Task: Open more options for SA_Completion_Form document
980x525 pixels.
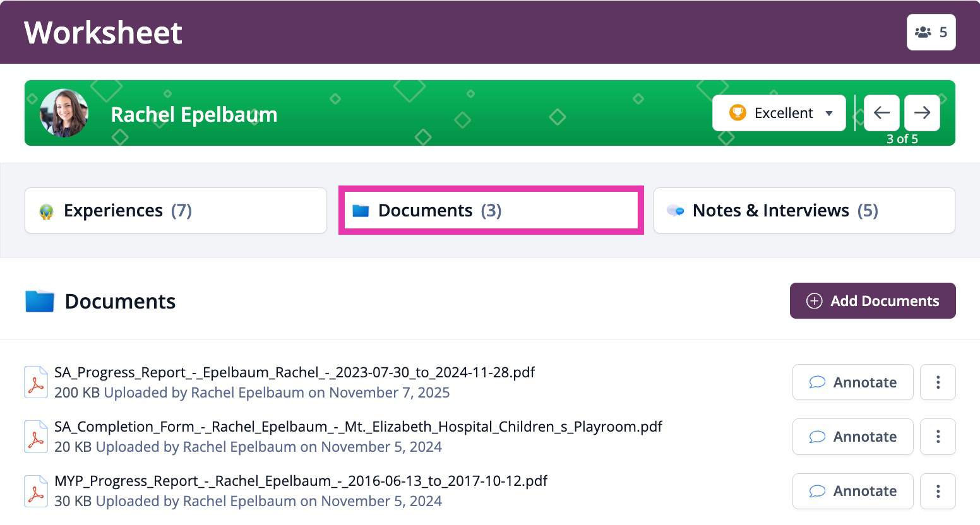Action: (x=938, y=437)
